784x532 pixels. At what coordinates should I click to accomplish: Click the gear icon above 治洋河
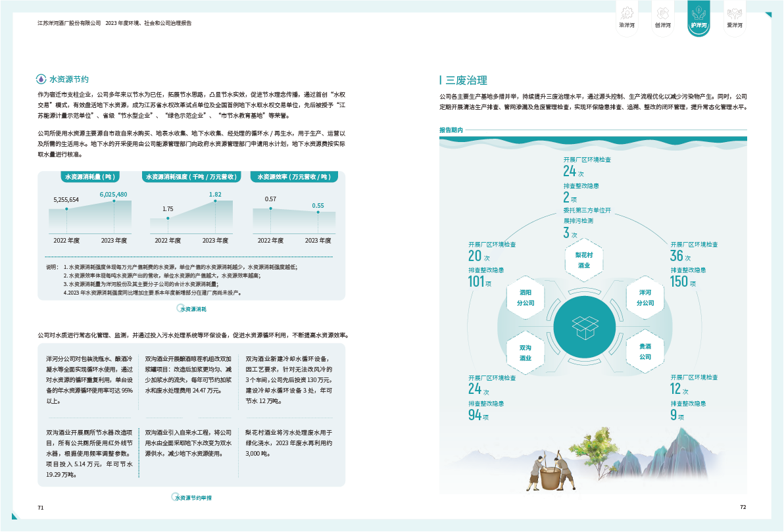tap(627, 12)
